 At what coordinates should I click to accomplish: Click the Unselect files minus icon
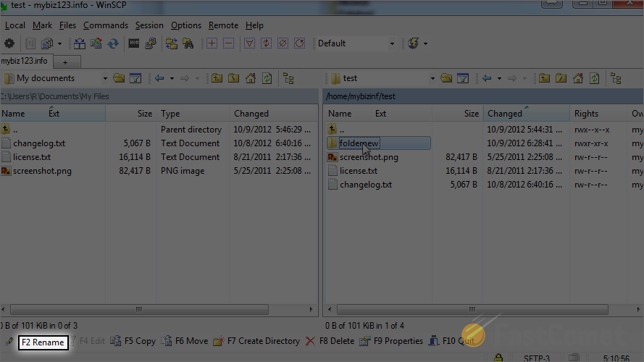pos(229,43)
